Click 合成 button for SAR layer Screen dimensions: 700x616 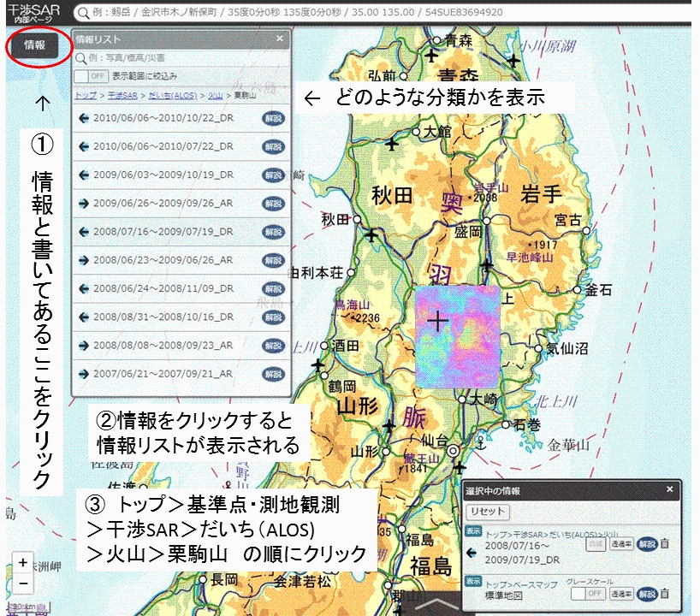click(596, 544)
